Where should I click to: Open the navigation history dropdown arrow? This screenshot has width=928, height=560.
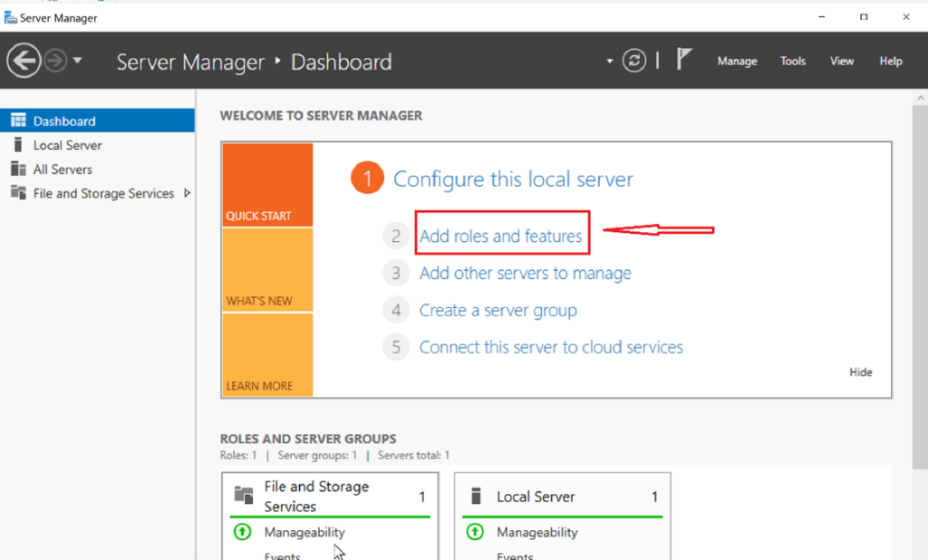pyautogui.click(x=77, y=61)
